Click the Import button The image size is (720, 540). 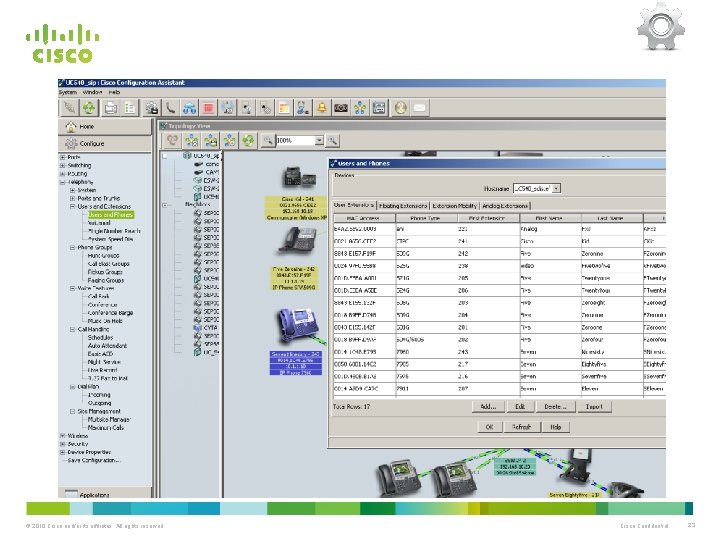click(594, 407)
